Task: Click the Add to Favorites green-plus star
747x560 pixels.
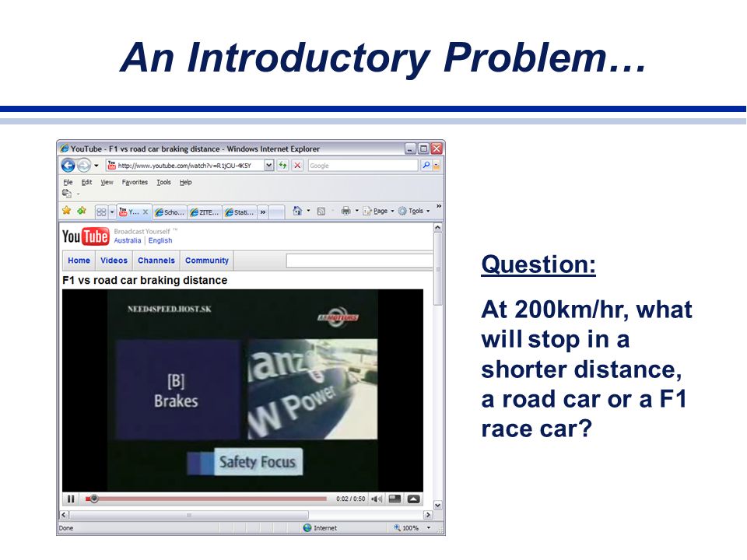Action: tap(82, 211)
